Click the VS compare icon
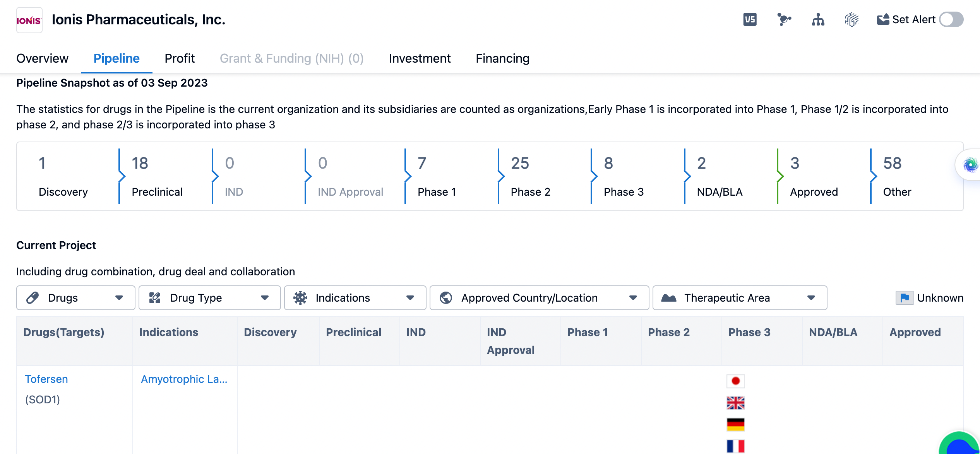980x454 pixels. 750,19
